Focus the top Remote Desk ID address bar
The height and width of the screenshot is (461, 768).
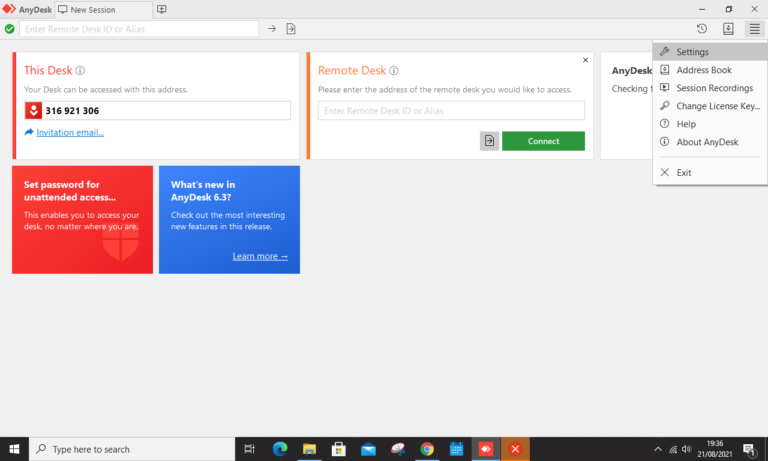pos(139,29)
